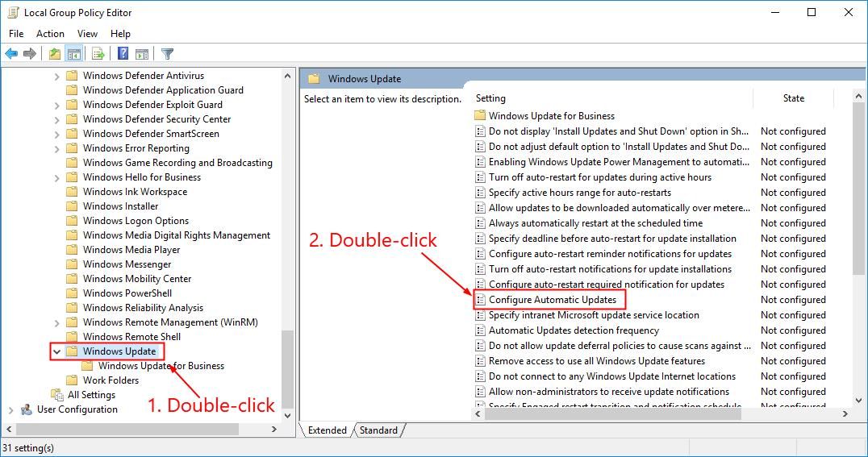Click the settings list scroll-right arrow
The width and height of the screenshot is (868, 457).
coord(845,413)
